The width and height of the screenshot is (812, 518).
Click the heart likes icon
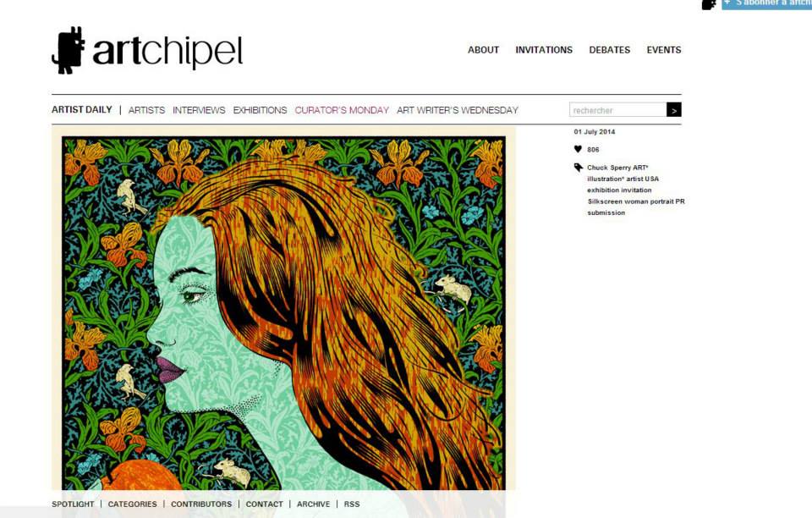[x=578, y=149]
